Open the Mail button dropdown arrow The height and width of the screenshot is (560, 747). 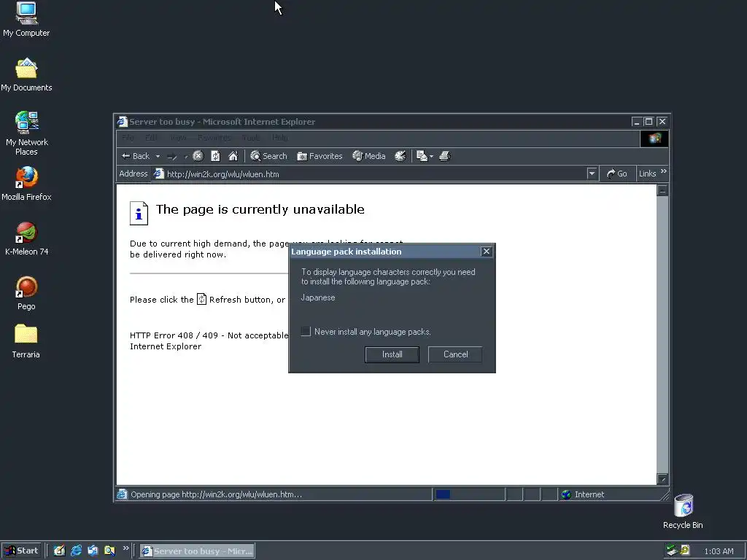tap(431, 156)
